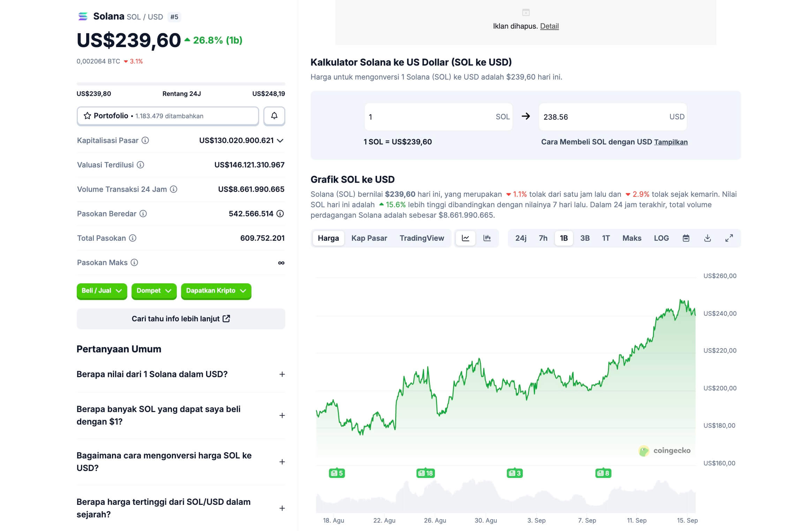Open Volume Transaksi 24 Jam info icon
Viewport: 812px width, 531px height.
[173, 189]
